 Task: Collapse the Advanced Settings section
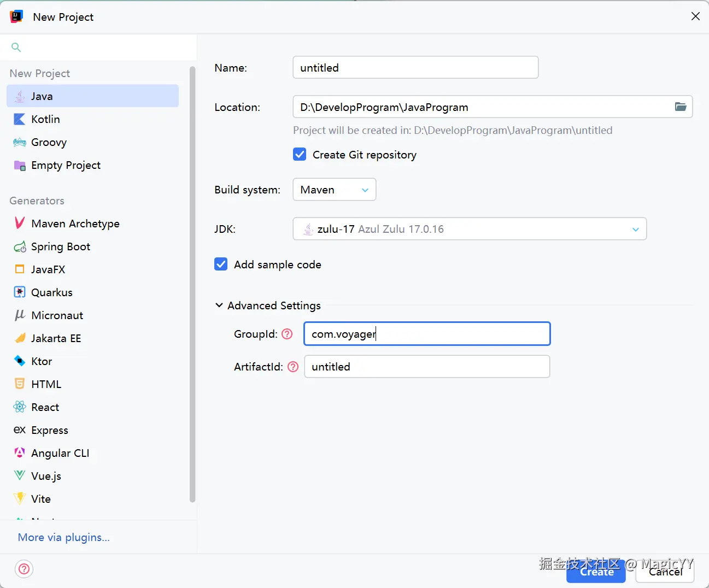[219, 305]
